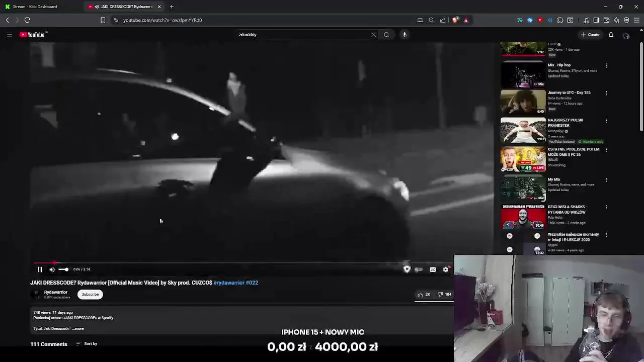
Task: Open Rydawarrior channel avatar
Action: 36,294
